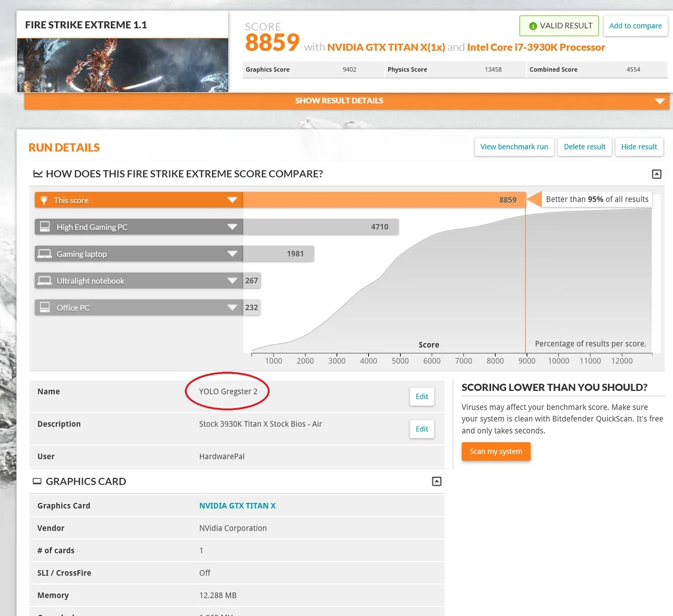Image resolution: width=673 pixels, height=616 pixels.
Task: Click the Combined Score value 4554
Action: (x=634, y=70)
